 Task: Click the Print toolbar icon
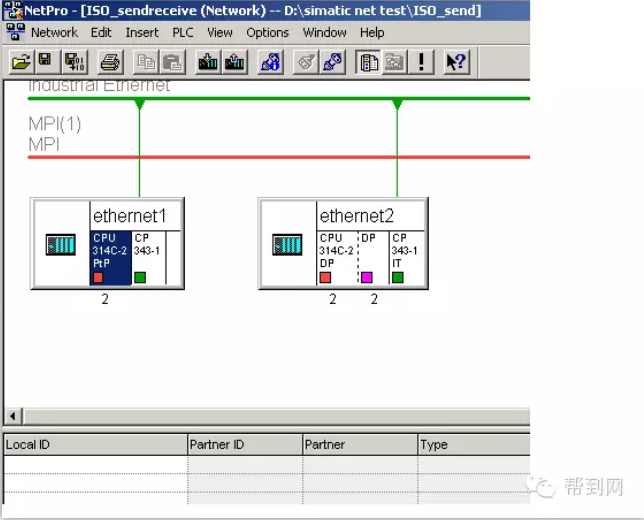[x=110, y=62]
